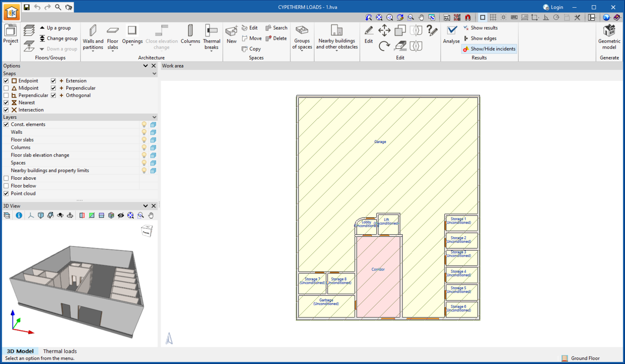Enable the Midpoint snap checkbox

point(6,88)
